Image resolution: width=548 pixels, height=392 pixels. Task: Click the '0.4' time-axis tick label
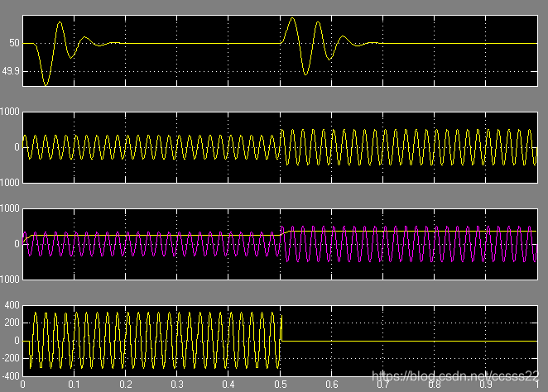(228, 385)
